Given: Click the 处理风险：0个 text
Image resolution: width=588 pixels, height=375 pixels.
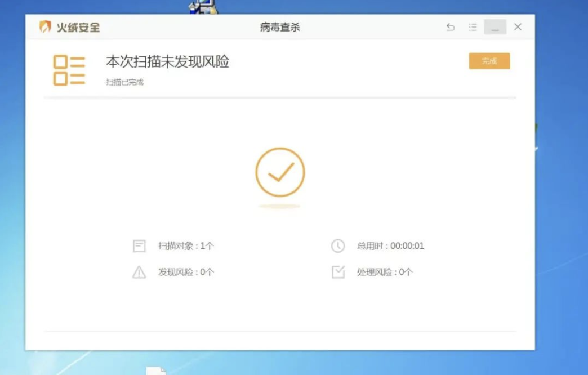Looking at the screenshot, I should point(385,273).
